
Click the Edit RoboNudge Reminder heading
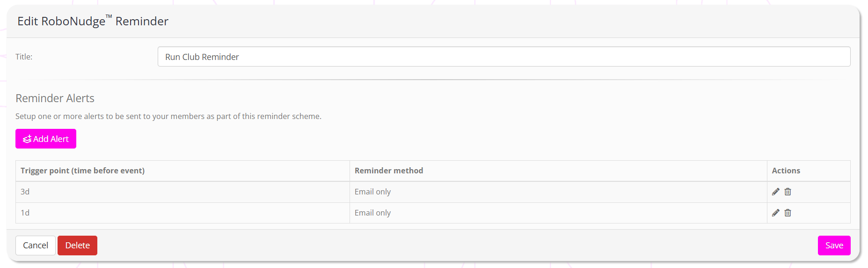point(93,22)
